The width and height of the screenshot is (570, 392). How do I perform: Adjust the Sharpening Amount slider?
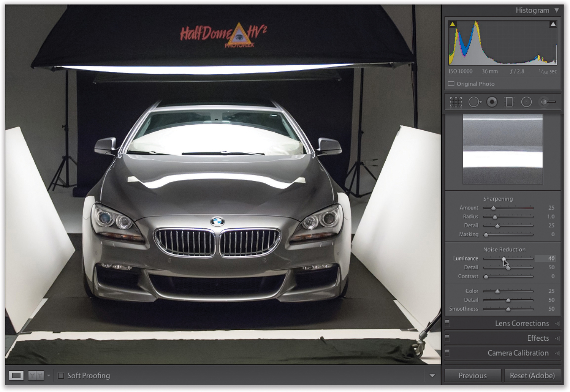click(493, 208)
